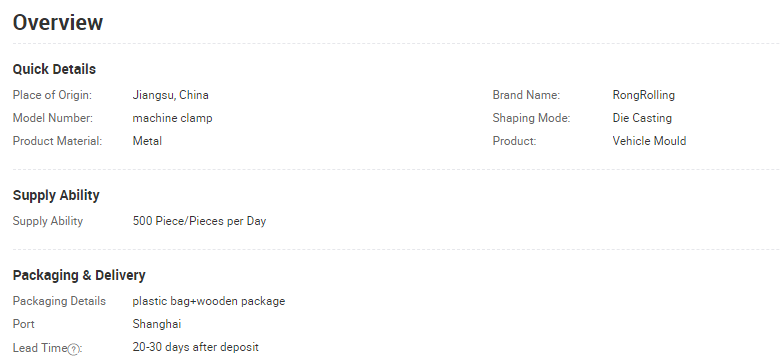
Task: Click the Model Number label
Action: (x=53, y=118)
